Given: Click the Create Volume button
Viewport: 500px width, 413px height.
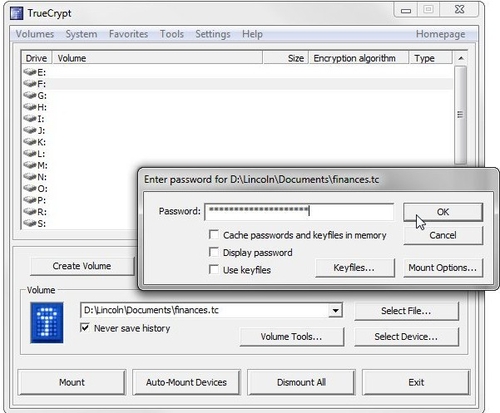Looking at the screenshot, I should tap(82, 266).
